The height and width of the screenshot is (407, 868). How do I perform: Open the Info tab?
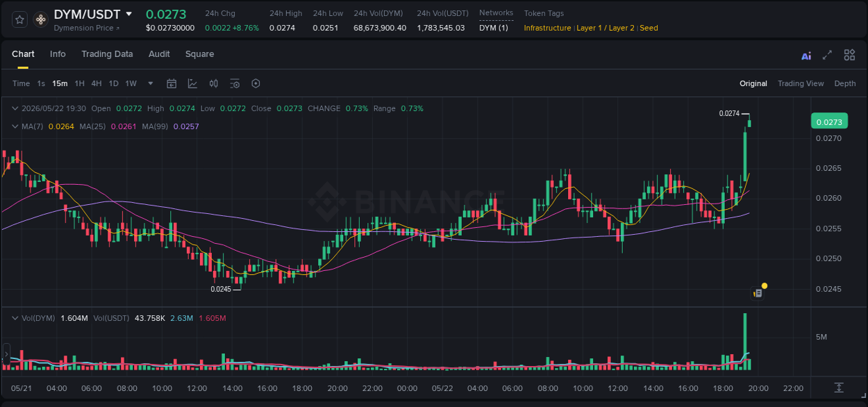(x=58, y=54)
